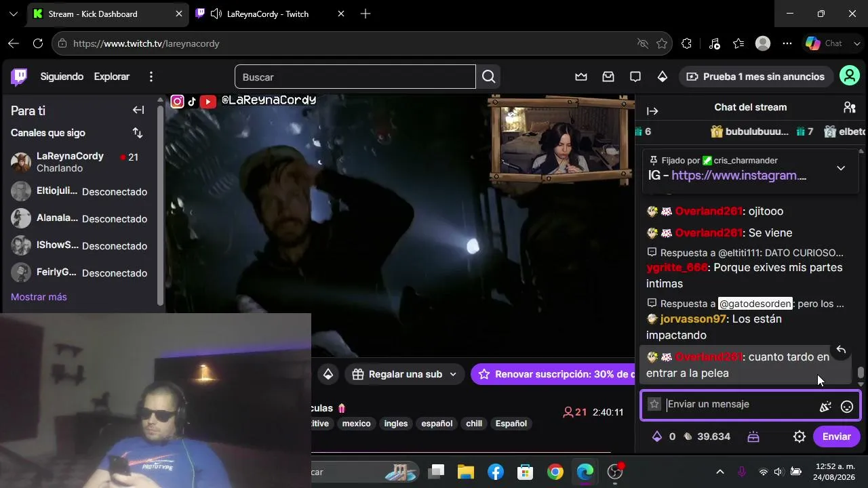Expand the Copilot Chat dropdown arrow
868x488 pixels.
[857, 43]
